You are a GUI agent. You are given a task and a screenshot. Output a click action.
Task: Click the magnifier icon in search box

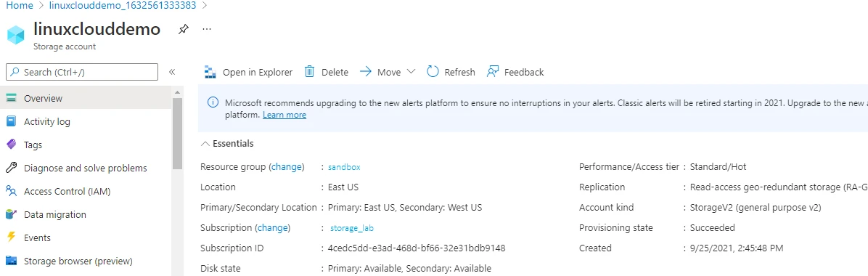click(15, 72)
